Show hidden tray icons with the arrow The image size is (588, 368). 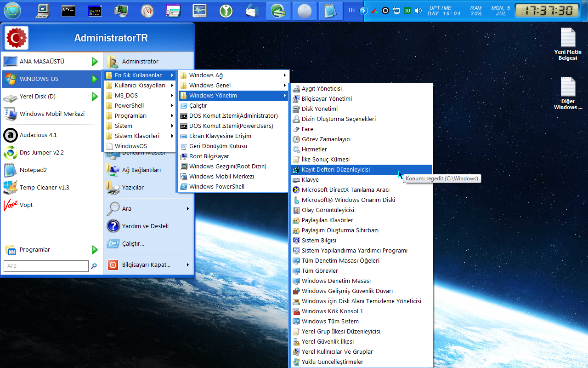pyautogui.click(x=364, y=11)
